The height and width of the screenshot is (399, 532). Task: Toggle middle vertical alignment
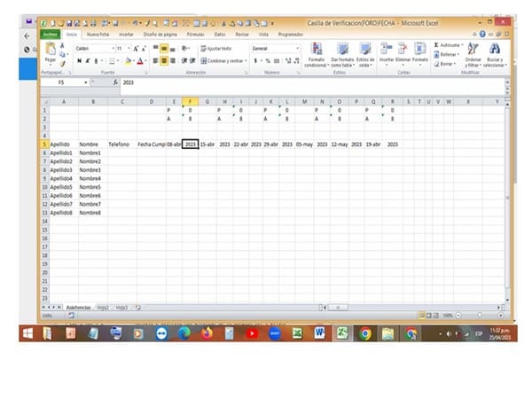click(x=164, y=49)
